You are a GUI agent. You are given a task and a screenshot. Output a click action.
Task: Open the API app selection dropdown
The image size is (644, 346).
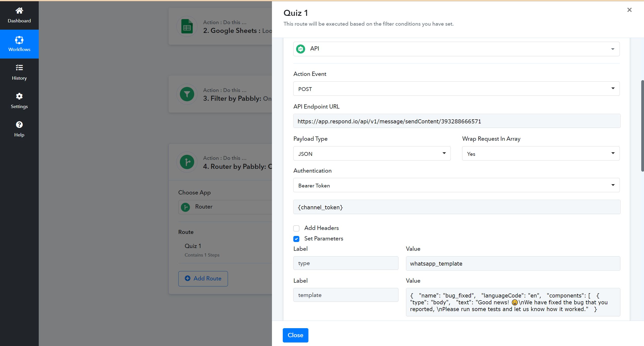coord(456,49)
